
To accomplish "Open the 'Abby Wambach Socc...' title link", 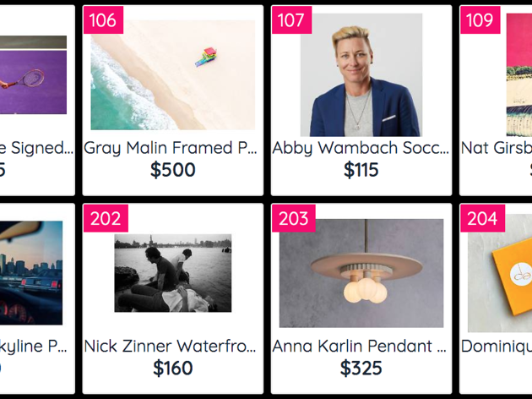I will pos(361,148).
